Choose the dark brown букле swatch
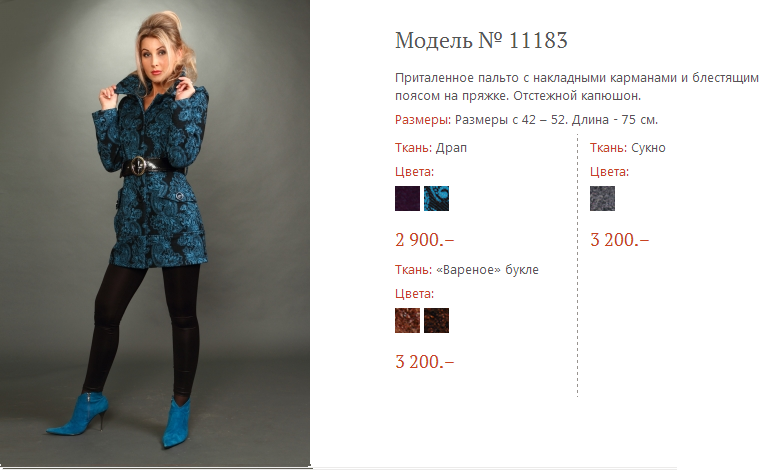 [x=436, y=320]
